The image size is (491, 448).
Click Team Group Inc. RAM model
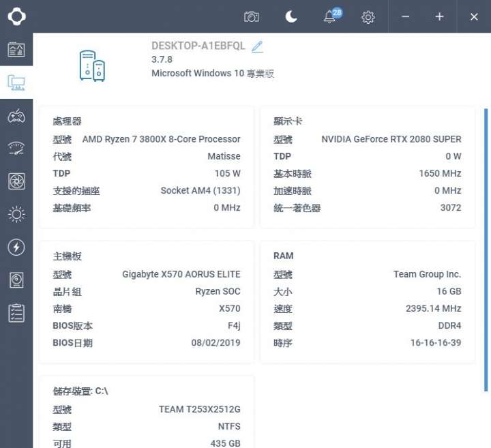(x=427, y=274)
